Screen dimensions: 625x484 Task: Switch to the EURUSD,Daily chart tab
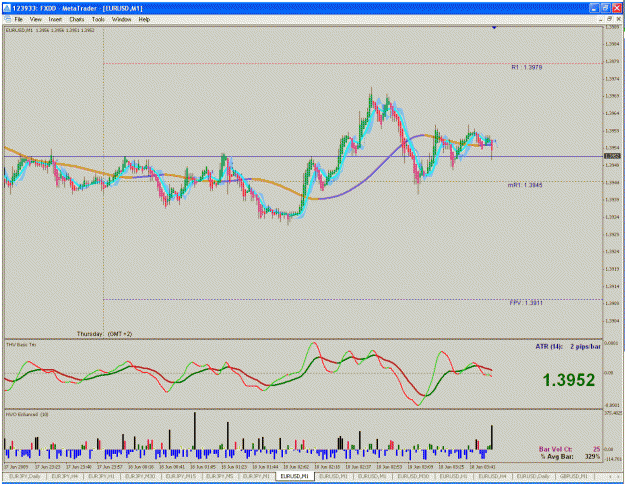pos(533,476)
